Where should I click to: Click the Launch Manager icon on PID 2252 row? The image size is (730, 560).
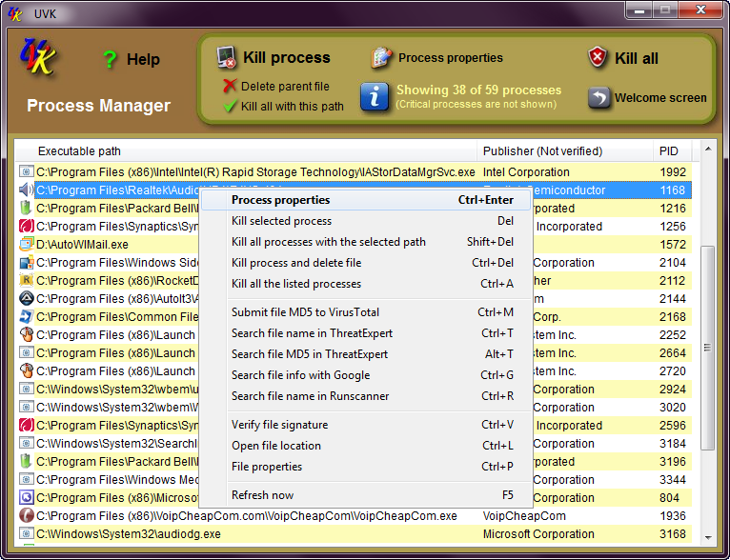click(x=26, y=335)
